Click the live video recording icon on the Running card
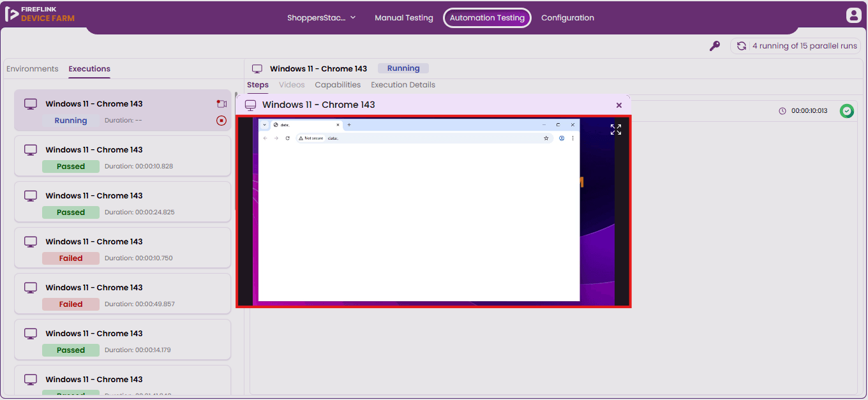 coord(221,104)
